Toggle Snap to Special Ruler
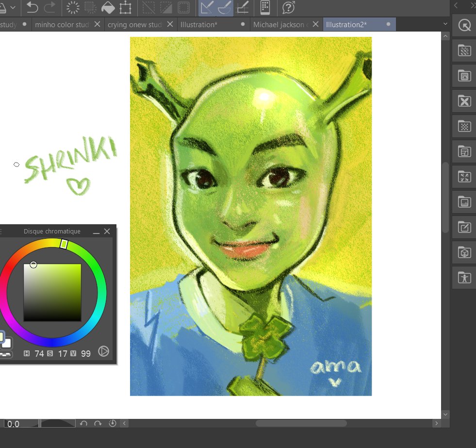 pos(225,8)
